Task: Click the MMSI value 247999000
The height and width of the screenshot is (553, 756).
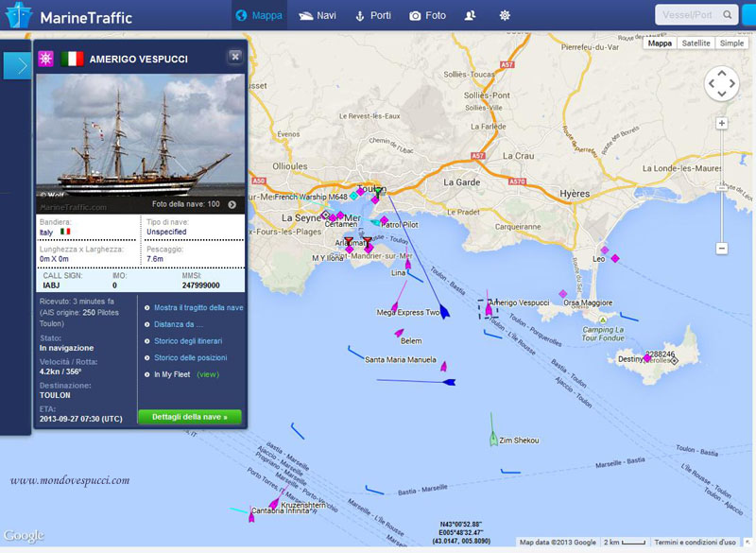Action: pos(200,285)
